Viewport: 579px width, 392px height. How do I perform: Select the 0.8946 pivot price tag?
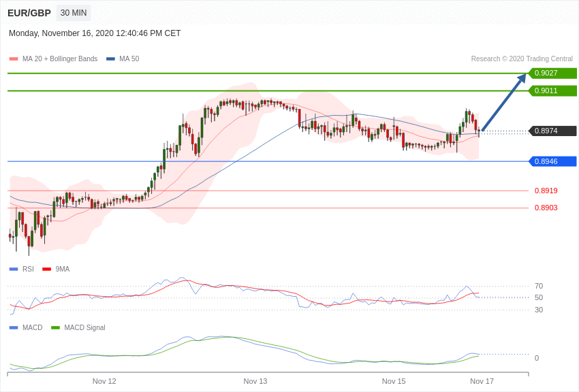click(x=552, y=161)
